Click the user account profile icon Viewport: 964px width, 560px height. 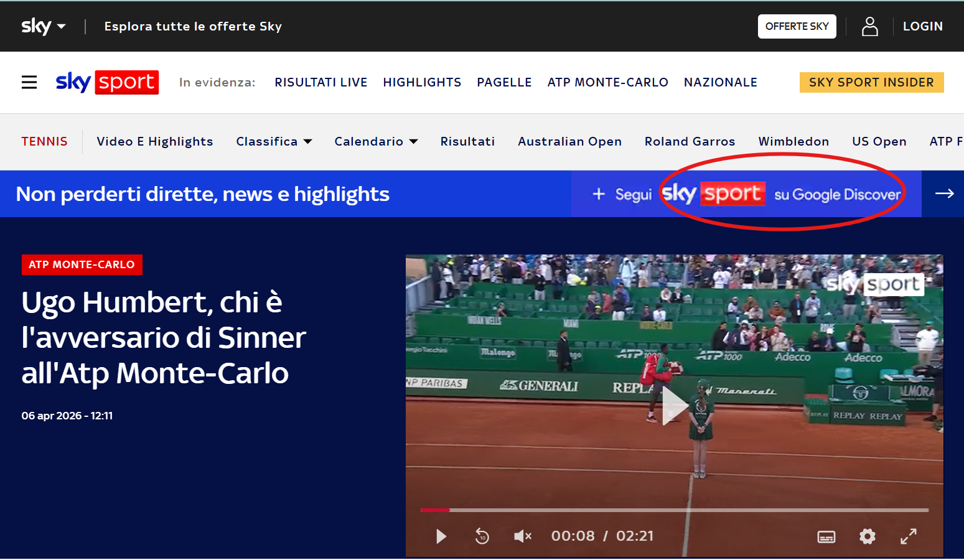point(869,26)
